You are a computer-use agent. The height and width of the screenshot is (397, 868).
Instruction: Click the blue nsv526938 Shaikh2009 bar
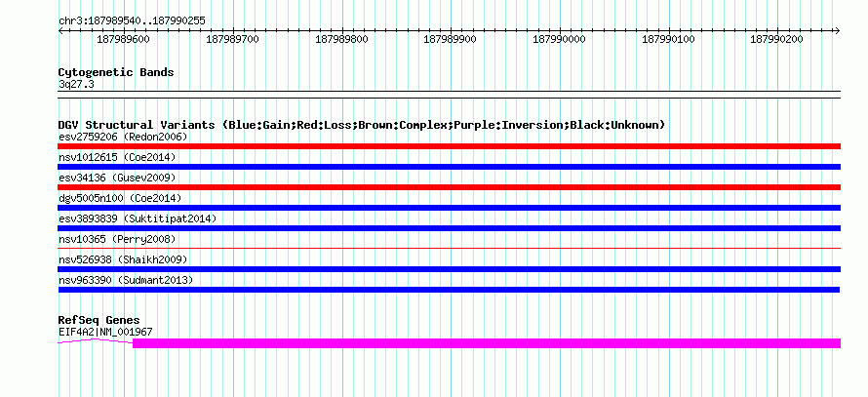449,269
